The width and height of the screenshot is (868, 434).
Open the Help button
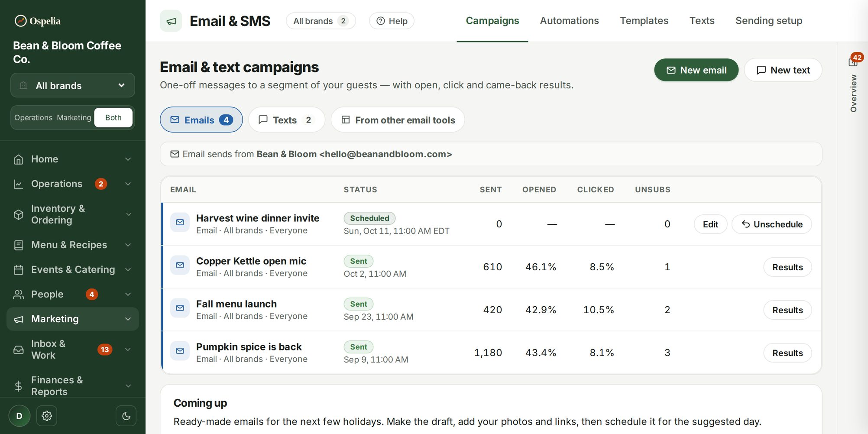[392, 21]
